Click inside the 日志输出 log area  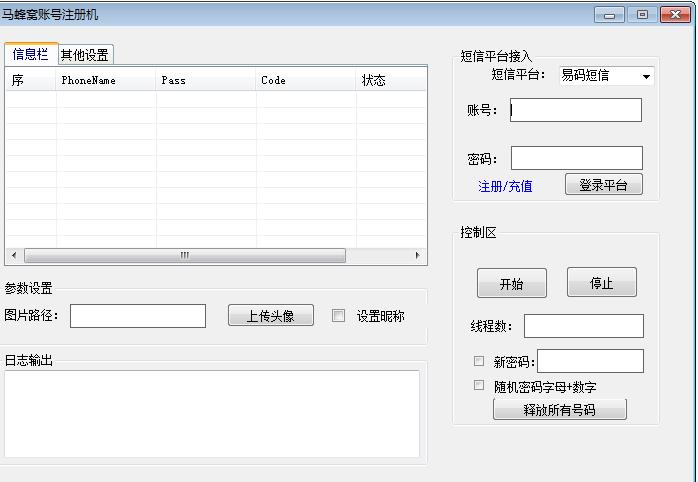coord(211,414)
